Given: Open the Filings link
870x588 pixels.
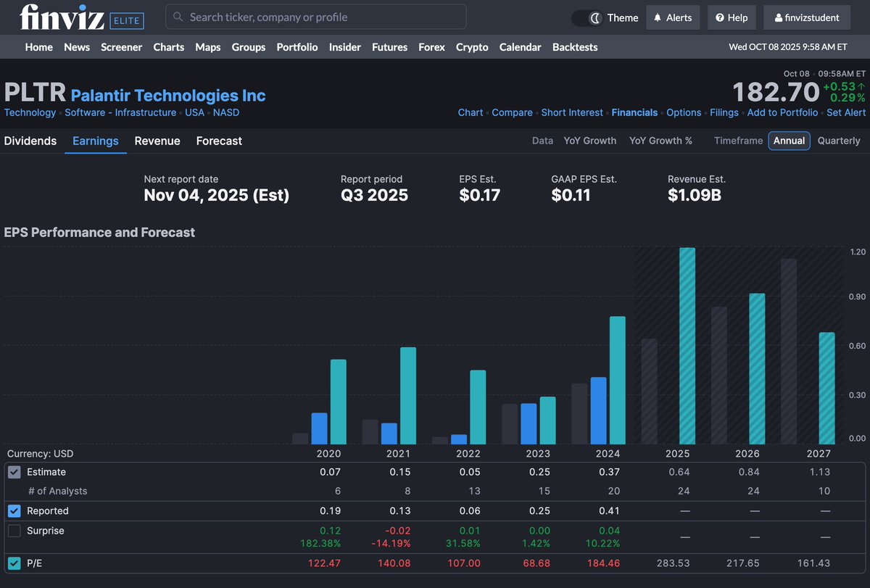Looking at the screenshot, I should (724, 112).
